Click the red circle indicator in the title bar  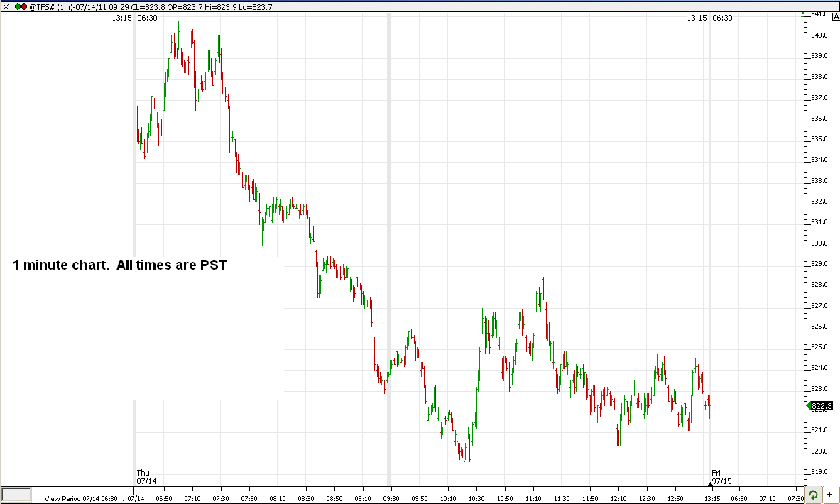click(23, 7)
